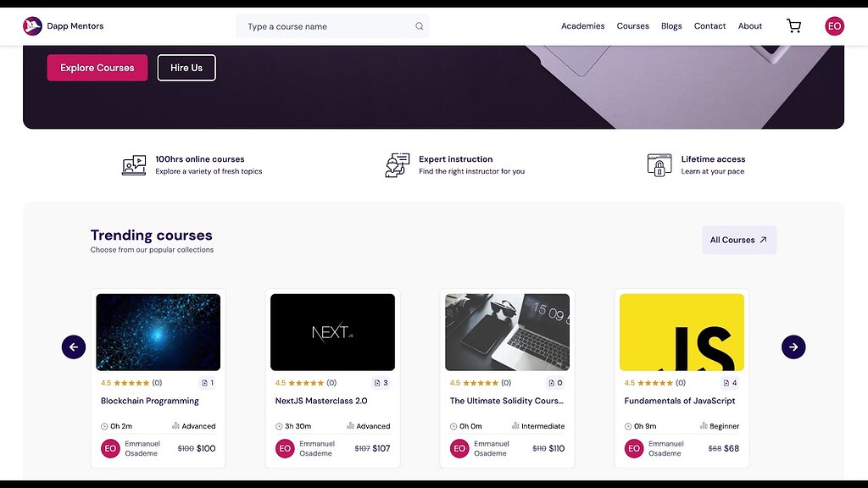
Task: Navigate to the Blogs page
Action: [671, 26]
